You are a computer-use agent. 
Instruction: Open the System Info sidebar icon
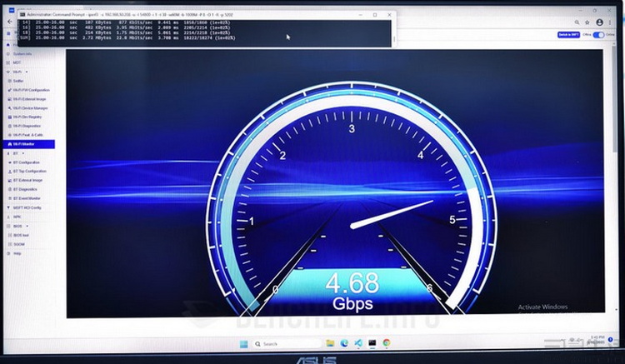click(x=8, y=54)
